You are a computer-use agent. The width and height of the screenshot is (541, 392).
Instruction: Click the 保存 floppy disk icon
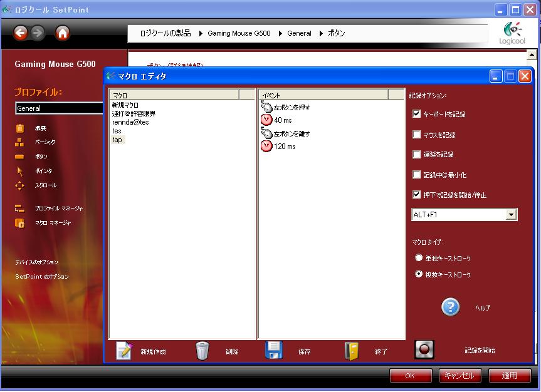274,350
